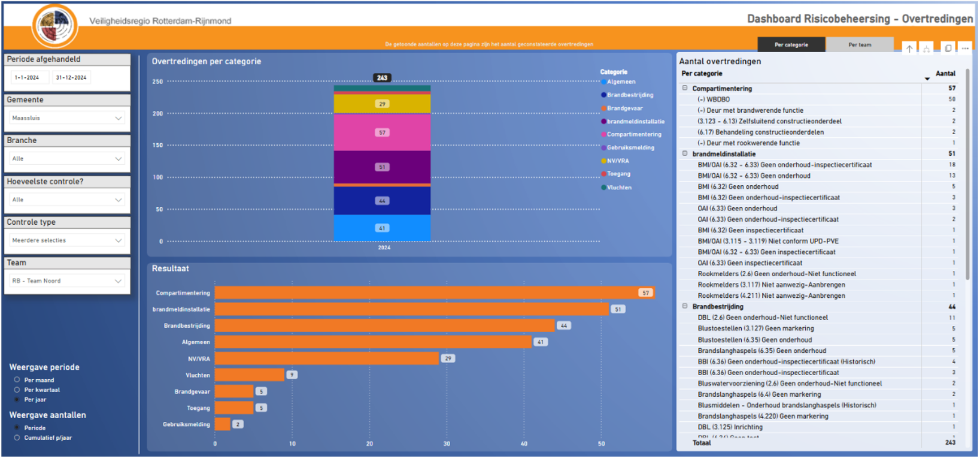Click the expand hierarchy level icon
The height and width of the screenshot is (459, 980).
tap(926, 49)
